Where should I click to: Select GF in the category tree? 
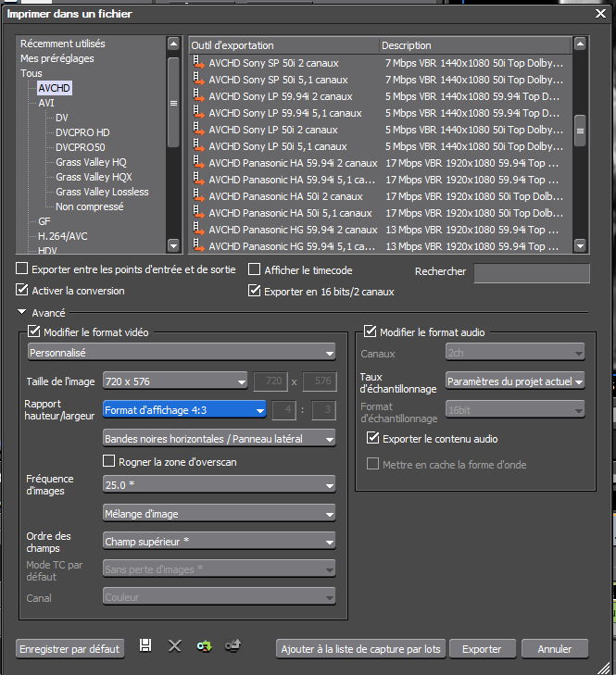pyautogui.click(x=44, y=221)
